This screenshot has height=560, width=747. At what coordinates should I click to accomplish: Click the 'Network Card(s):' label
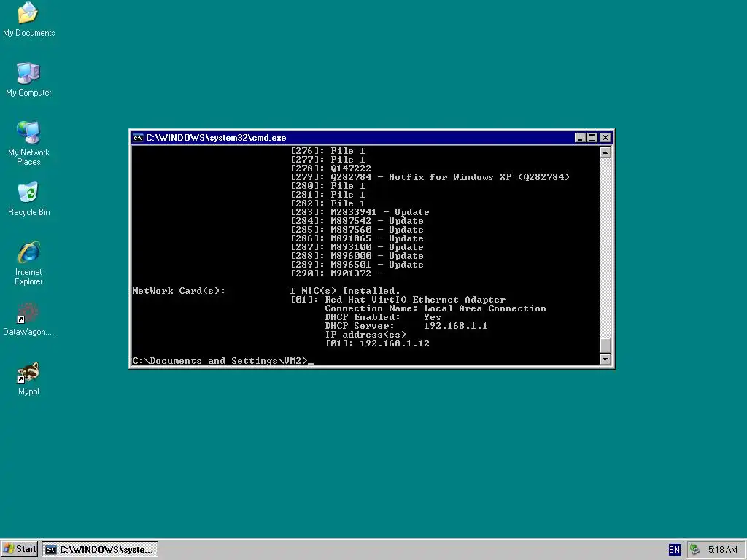click(x=179, y=291)
